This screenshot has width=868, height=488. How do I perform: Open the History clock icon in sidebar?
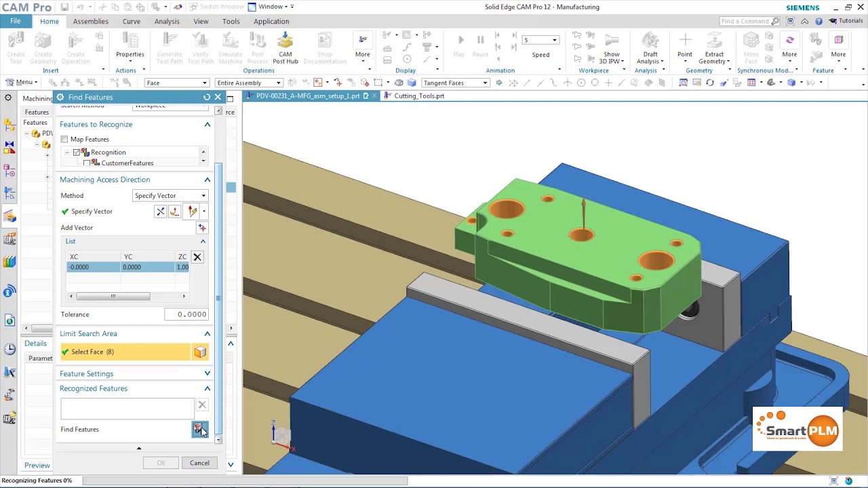9,350
